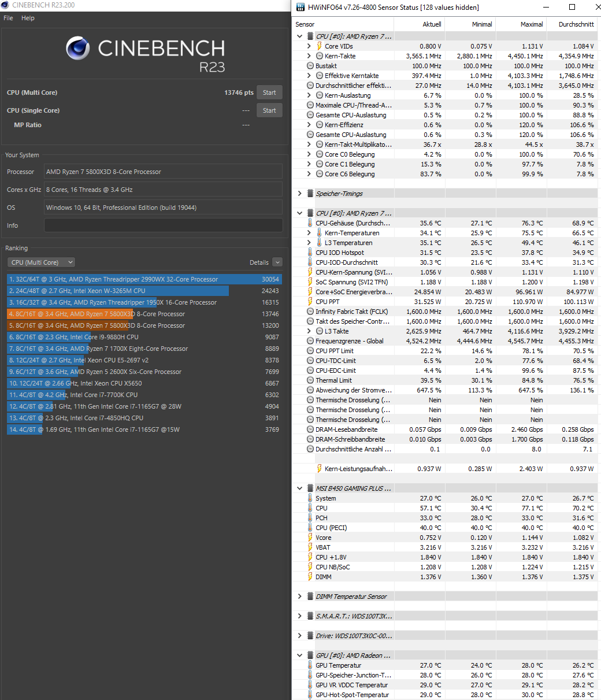This screenshot has height=700, width=601.
Task: Select the Intel Xeon W-3265M ranking row
Action: coord(144,291)
